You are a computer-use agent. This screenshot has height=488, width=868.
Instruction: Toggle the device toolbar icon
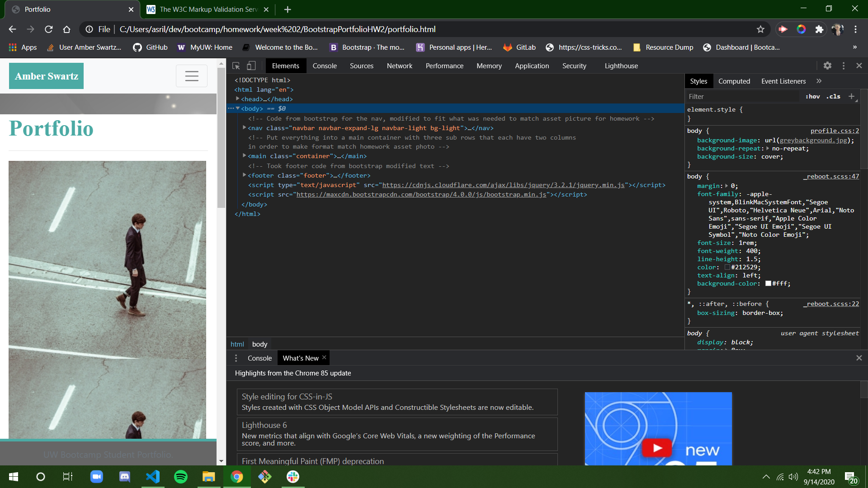(251, 66)
